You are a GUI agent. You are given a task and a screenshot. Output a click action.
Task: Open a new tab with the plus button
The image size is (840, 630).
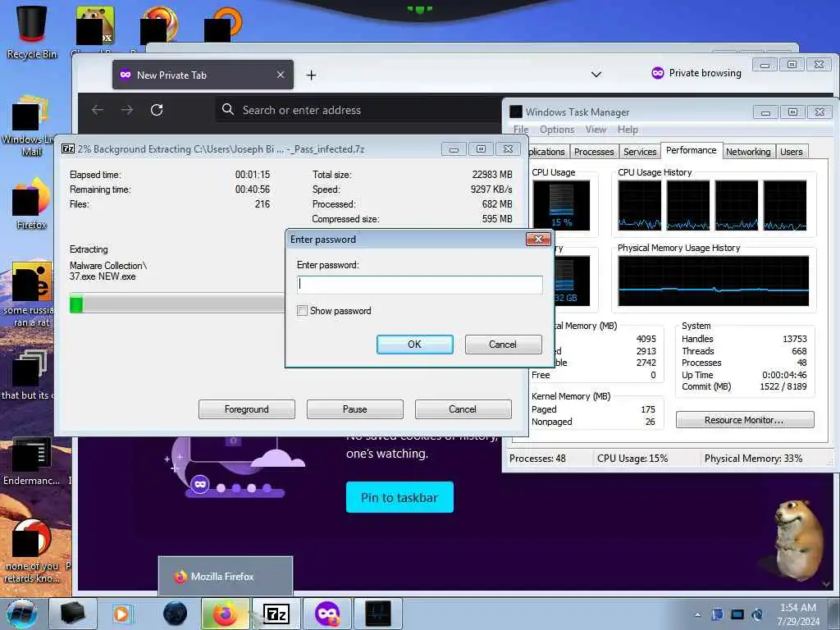[311, 75]
